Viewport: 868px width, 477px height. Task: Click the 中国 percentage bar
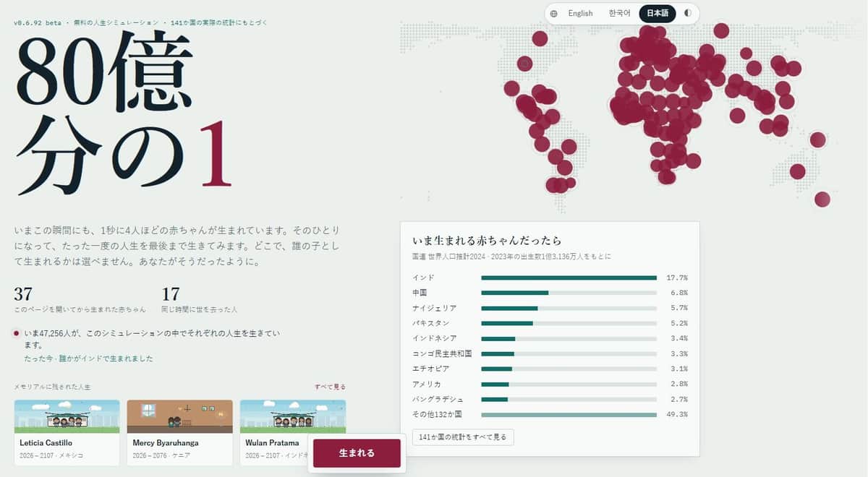(x=569, y=293)
